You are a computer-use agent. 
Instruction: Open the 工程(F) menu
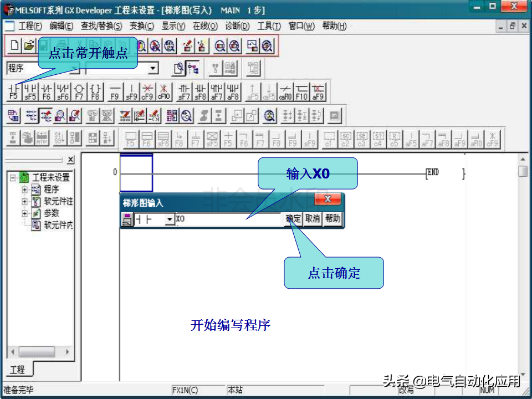pos(30,26)
